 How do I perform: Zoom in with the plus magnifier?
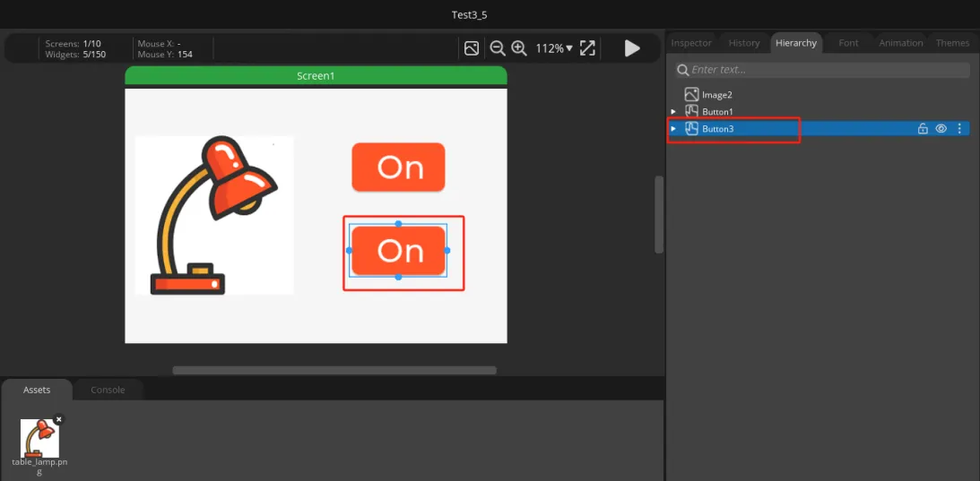519,48
